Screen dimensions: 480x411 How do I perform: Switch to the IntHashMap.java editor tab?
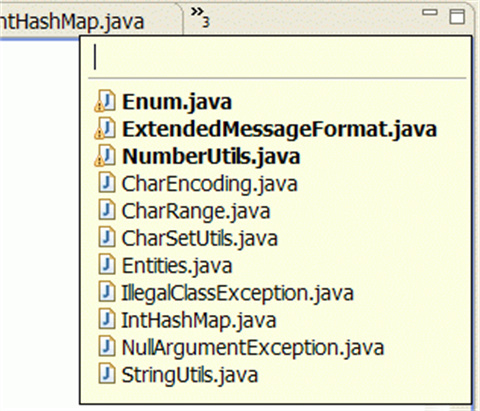pos(72,22)
